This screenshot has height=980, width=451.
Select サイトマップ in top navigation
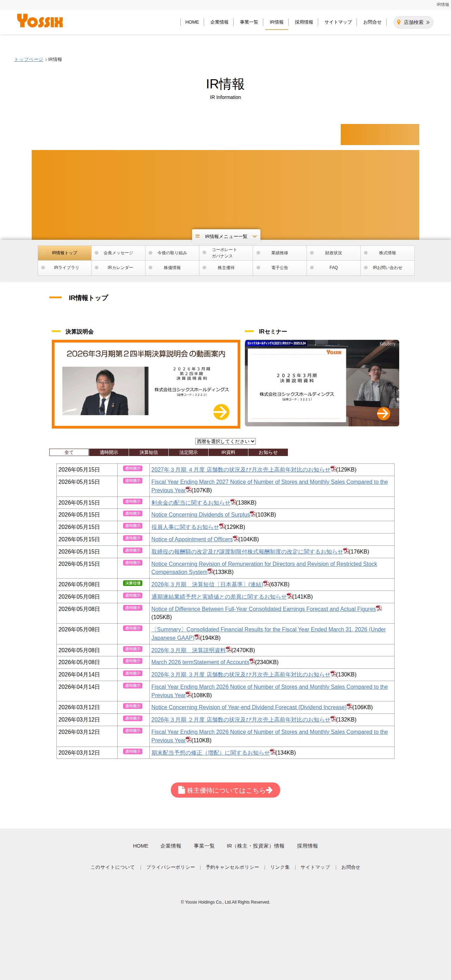(x=338, y=22)
